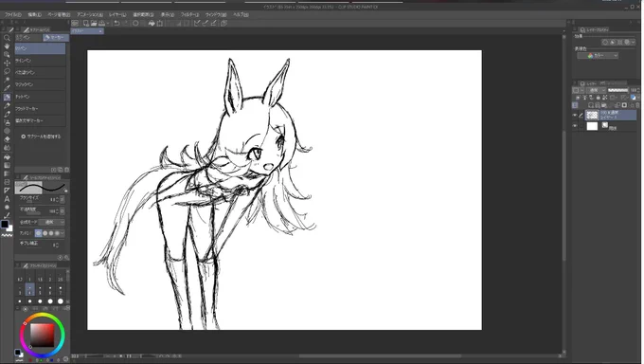Open the Edit menu
This screenshot has width=644, height=364.
pyautogui.click(x=34, y=14)
